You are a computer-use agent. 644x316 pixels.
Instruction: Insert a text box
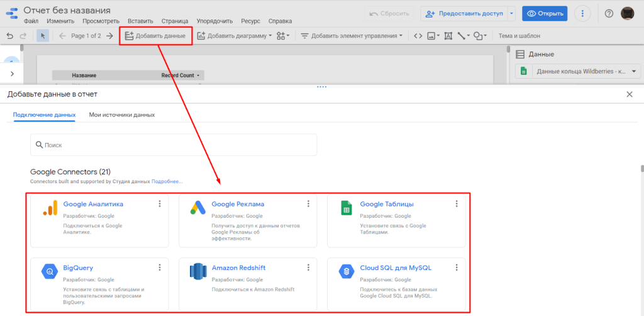pyautogui.click(x=448, y=36)
